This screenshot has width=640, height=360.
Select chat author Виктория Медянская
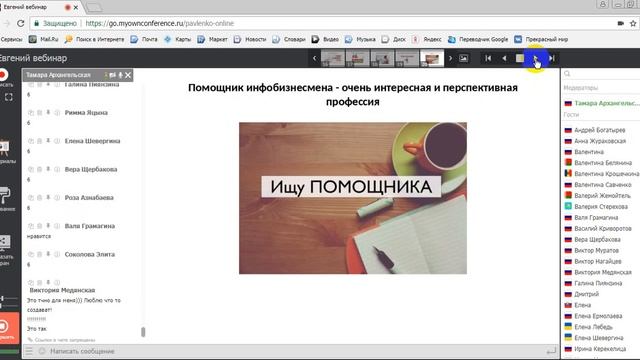coord(62,290)
